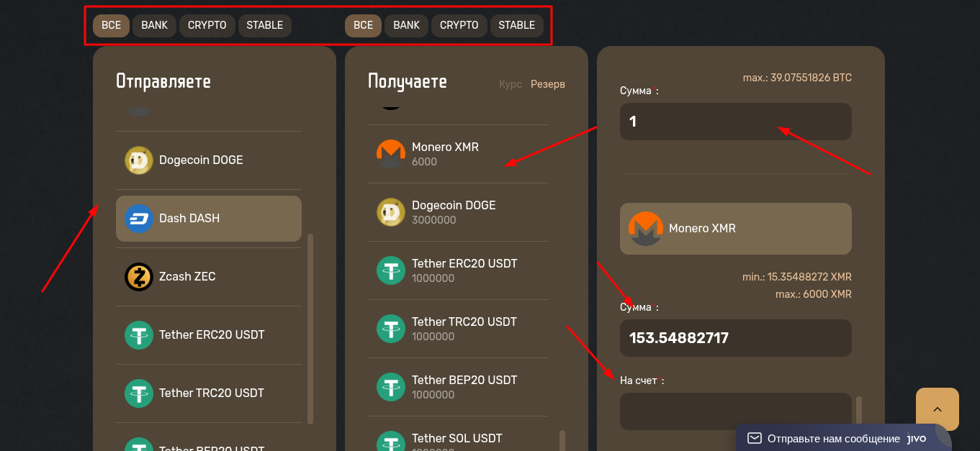Screen dimensions: 980x451
Task: Click the receive amount field showing 153.54882717
Action: tap(736, 338)
